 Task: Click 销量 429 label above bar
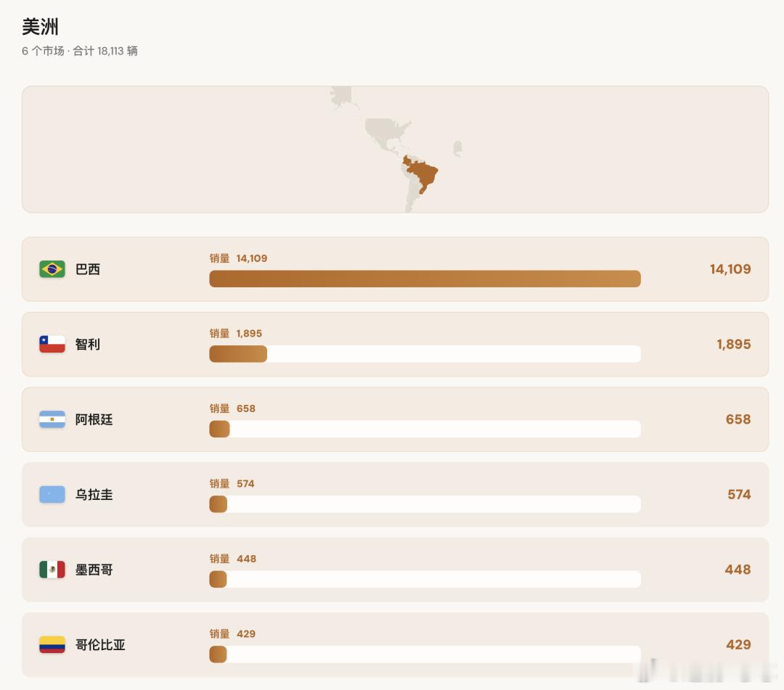click(x=232, y=633)
